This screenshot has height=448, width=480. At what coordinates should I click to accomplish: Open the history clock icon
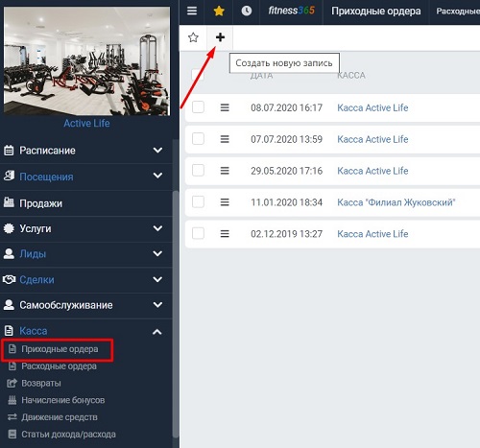[x=246, y=11]
